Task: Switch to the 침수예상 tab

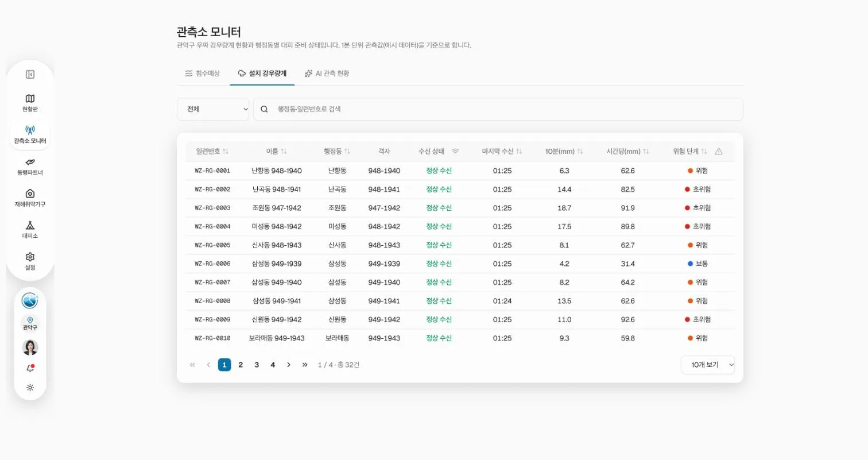Action: click(x=202, y=74)
